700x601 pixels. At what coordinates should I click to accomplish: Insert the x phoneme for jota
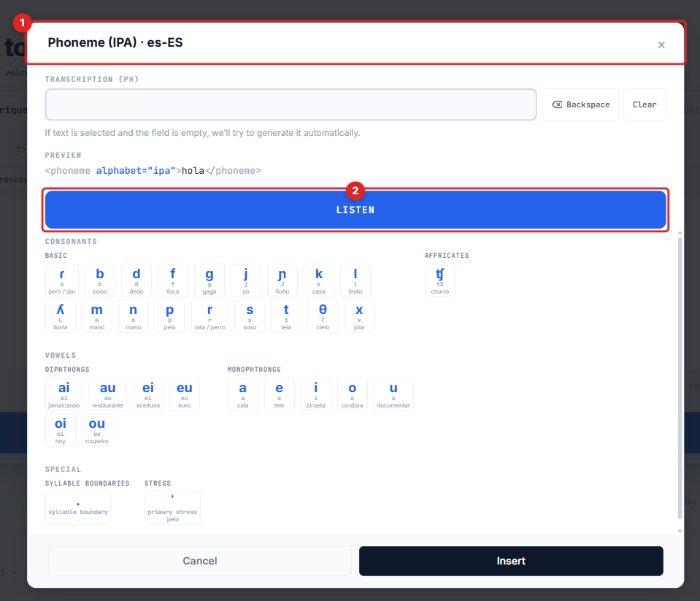[x=359, y=316]
